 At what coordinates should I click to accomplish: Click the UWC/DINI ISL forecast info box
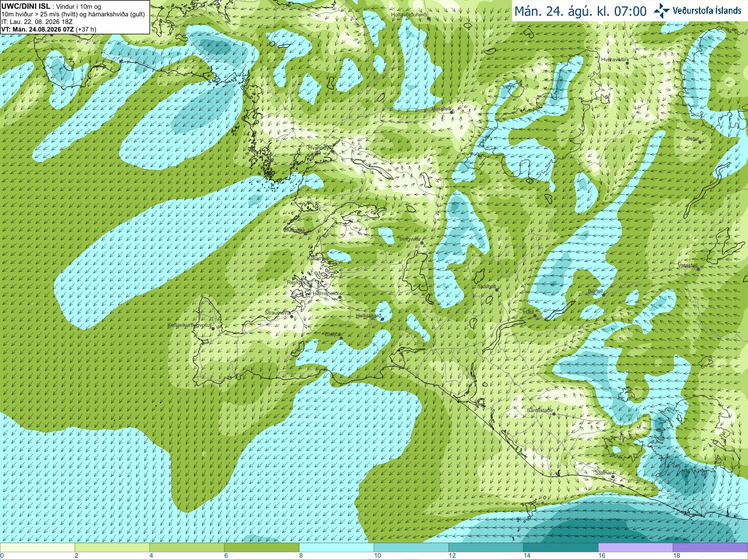[74, 17]
